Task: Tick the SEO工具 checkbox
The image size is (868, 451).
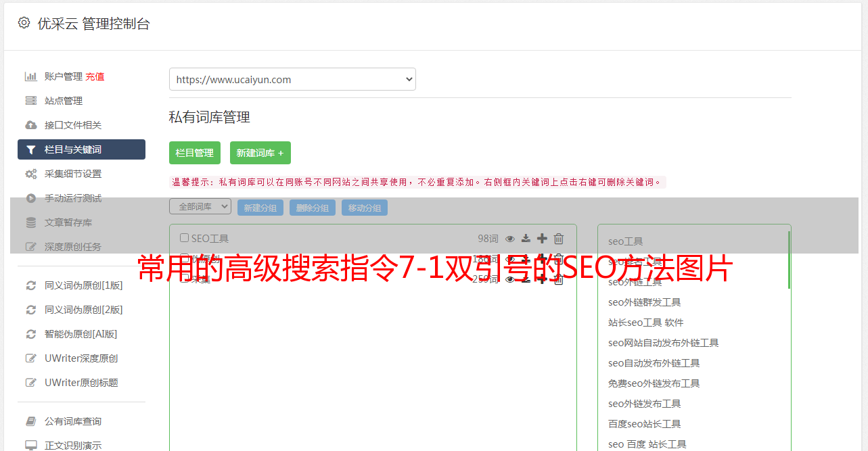Action: coord(184,238)
